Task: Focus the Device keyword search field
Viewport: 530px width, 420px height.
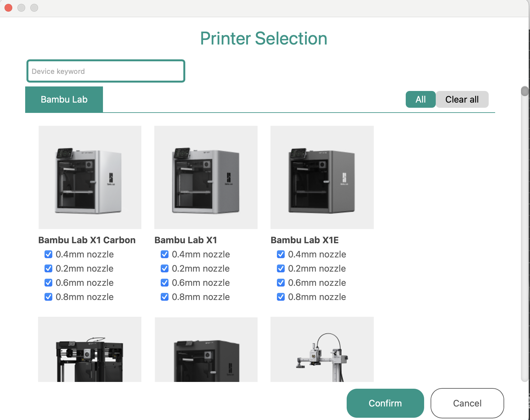Action: click(106, 71)
